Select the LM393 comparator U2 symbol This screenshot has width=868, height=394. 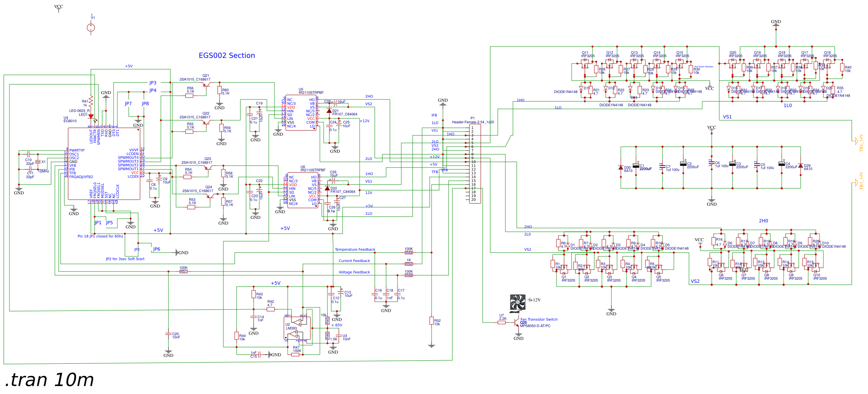point(298,328)
